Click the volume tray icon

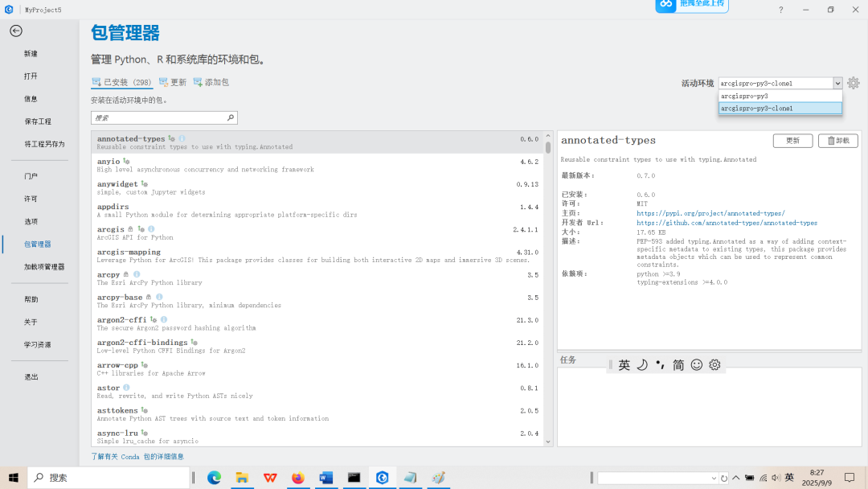[776, 478]
